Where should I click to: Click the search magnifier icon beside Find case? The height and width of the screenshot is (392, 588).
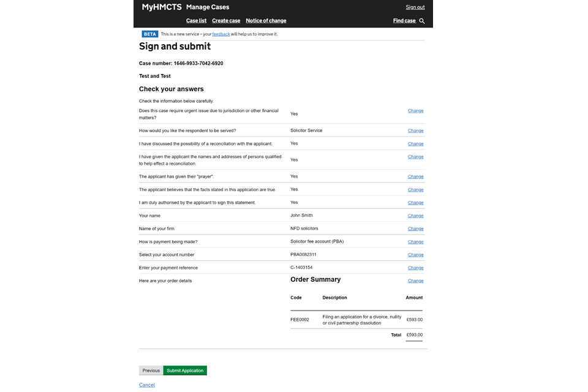coord(422,21)
